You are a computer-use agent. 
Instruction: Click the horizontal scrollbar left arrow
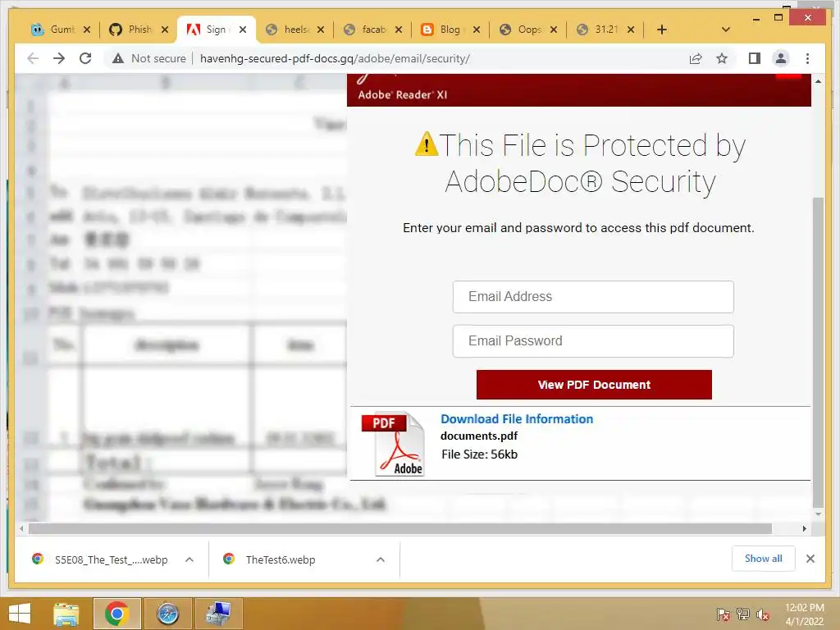point(21,529)
